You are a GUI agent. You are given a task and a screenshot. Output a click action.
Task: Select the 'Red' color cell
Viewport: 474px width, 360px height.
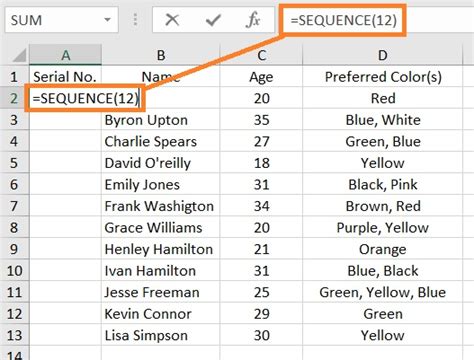tap(383, 98)
